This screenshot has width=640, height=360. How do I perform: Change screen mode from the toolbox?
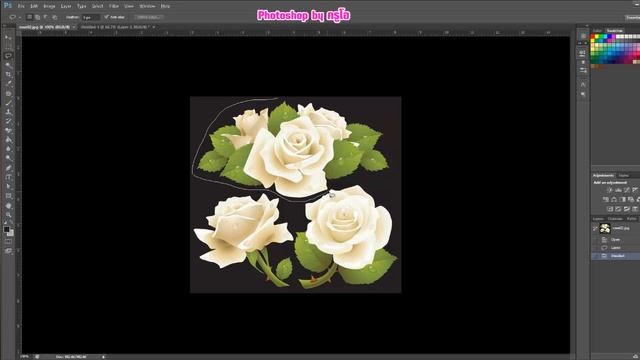click(x=8, y=251)
